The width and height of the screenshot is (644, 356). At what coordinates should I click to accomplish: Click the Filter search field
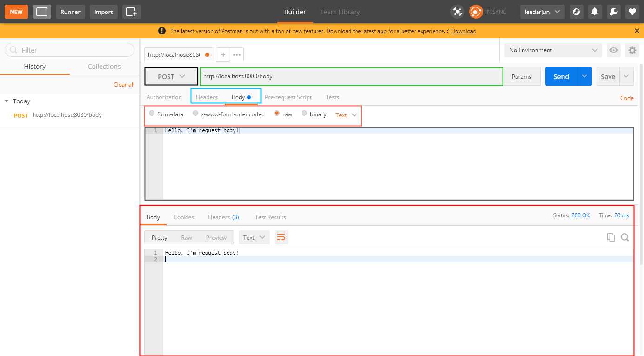(69, 50)
